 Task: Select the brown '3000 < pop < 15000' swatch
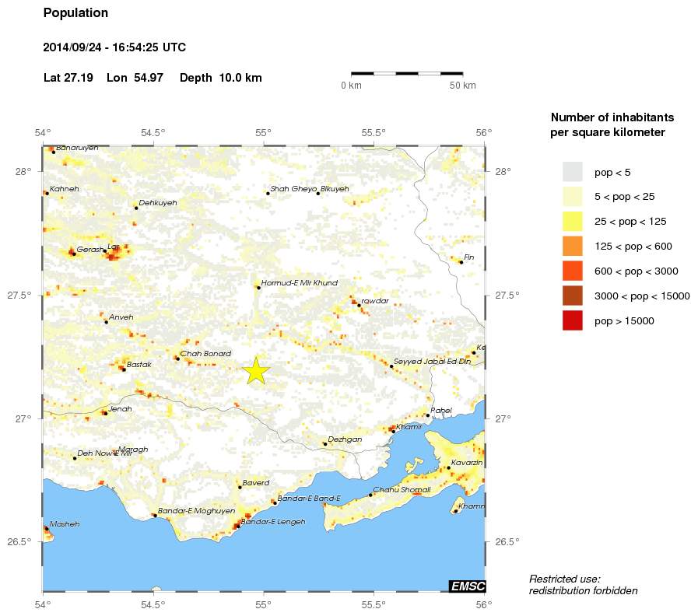(573, 296)
